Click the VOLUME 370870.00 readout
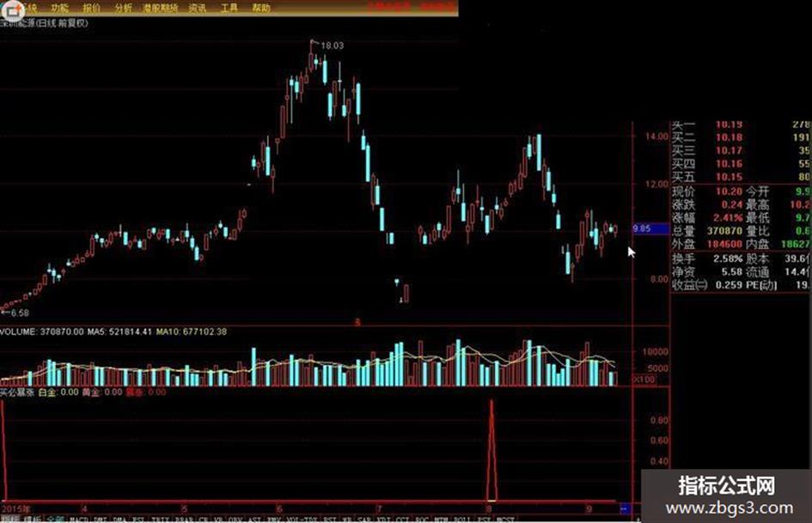This screenshot has height=523, width=812. [x=41, y=331]
